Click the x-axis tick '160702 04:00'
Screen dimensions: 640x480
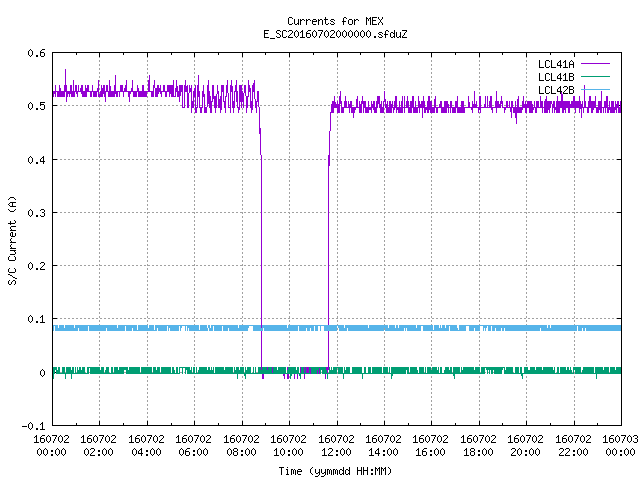[146, 446]
